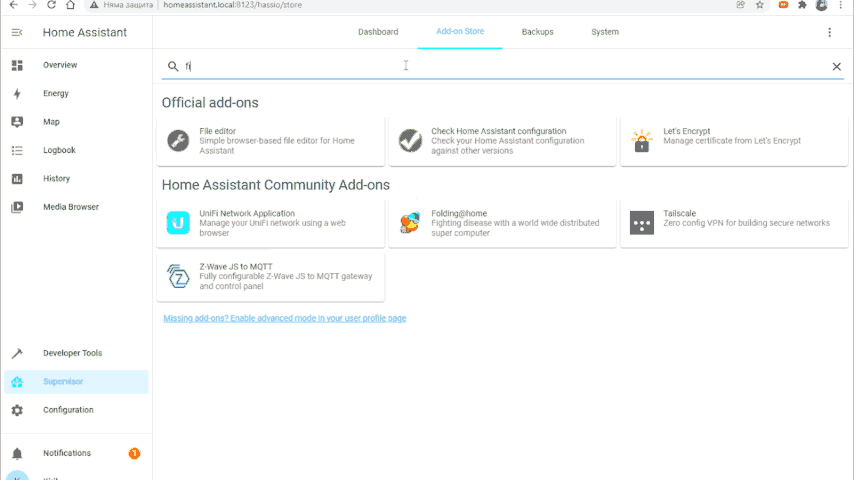Open the Overview dashboard icon

coord(17,65)
